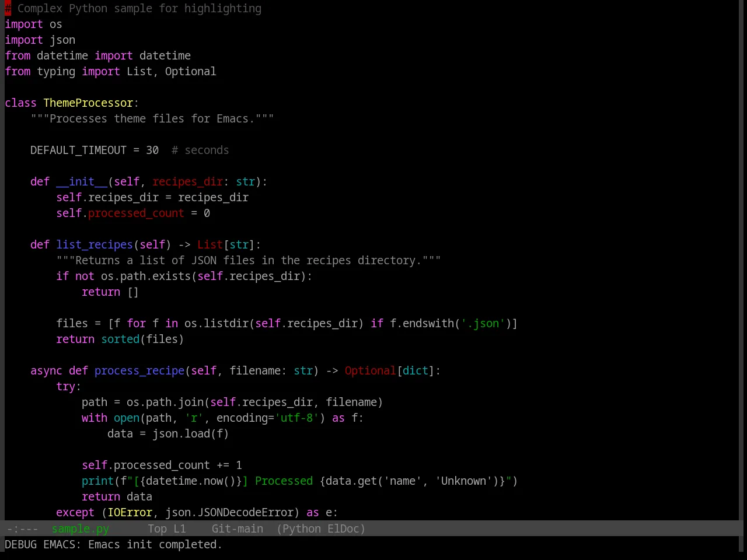The width and height of the screenshot is (747, 560).
Task: Click the 'Unknown' default string
Action: coord(463,481)
